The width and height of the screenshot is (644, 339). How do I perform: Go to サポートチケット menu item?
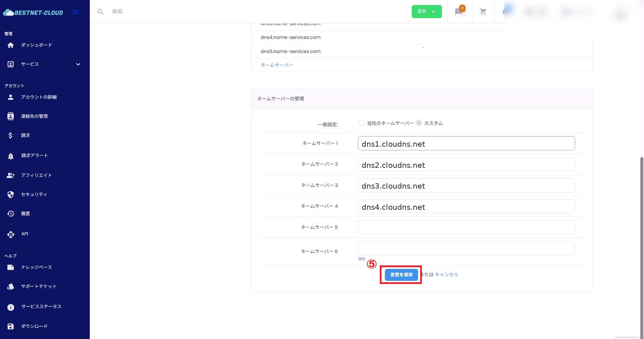click(39, 287)
